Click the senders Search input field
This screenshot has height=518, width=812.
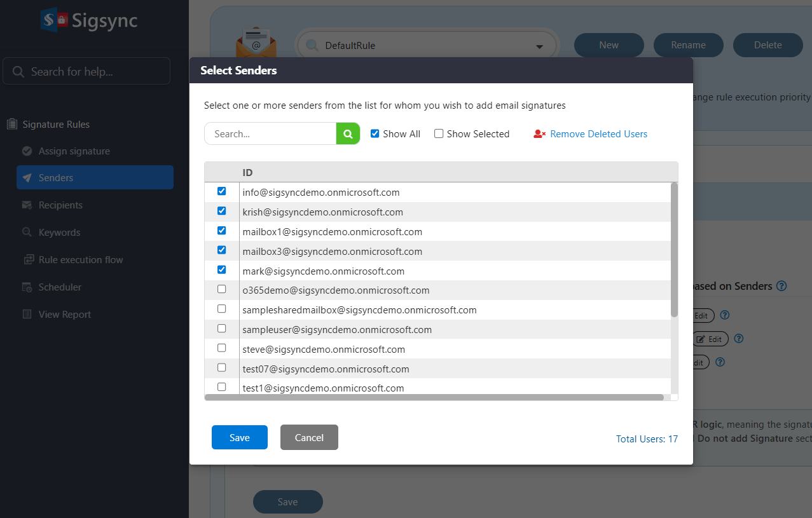pos(270,134)
